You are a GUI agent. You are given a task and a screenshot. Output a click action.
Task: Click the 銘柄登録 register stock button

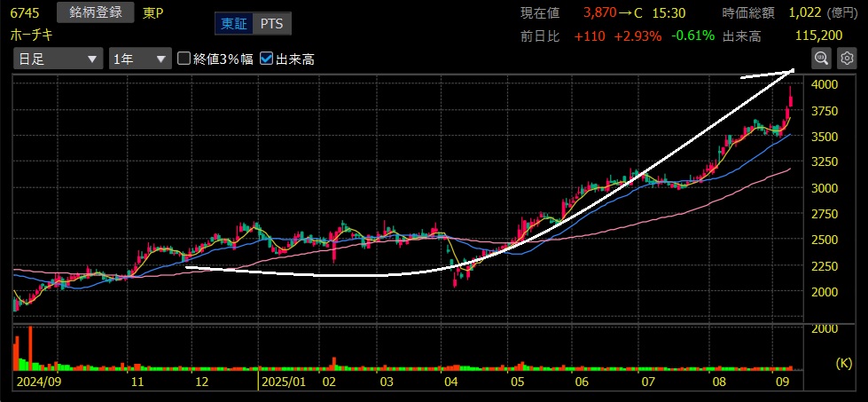[x=95, y=12]
